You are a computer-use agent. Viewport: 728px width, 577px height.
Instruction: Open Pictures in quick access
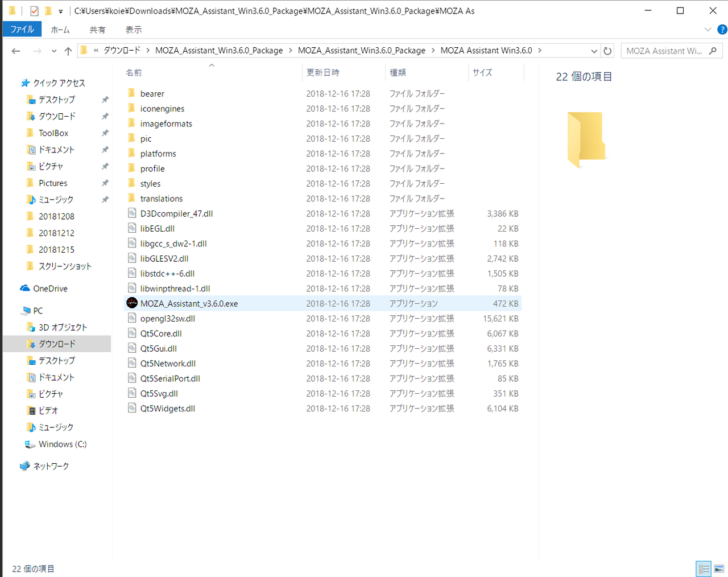coord(53,183)
